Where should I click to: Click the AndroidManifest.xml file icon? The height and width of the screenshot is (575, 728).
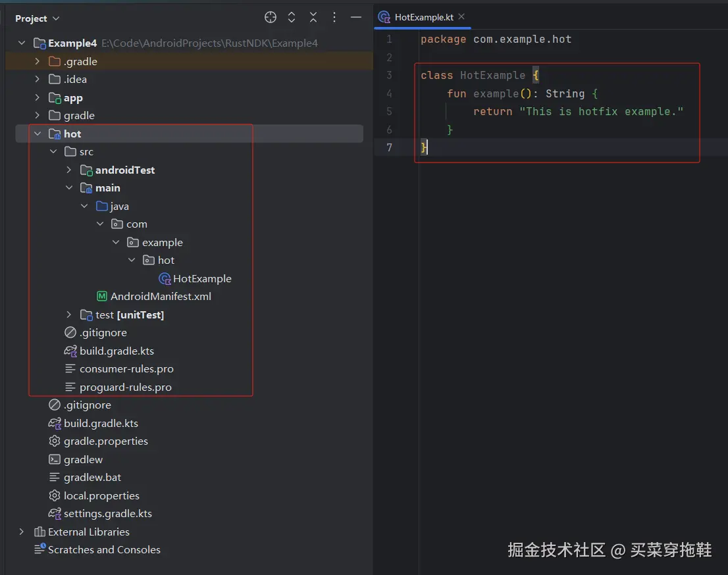101,296
